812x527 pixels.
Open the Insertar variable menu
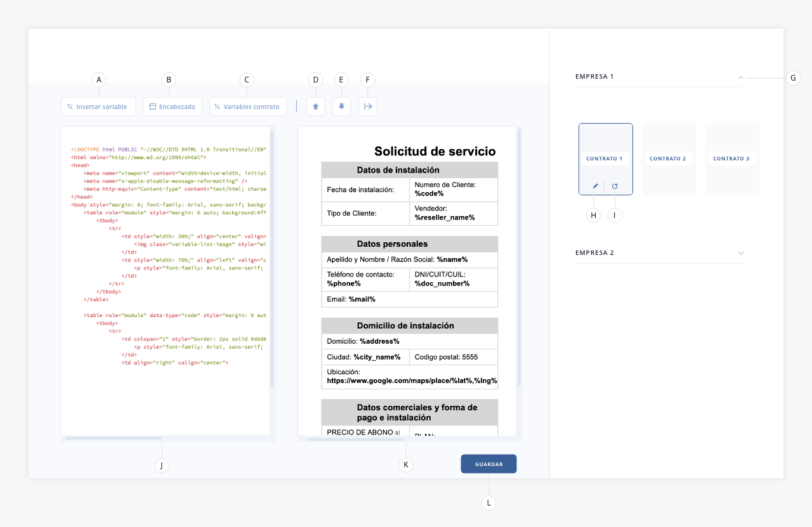(x=98, y=106)
